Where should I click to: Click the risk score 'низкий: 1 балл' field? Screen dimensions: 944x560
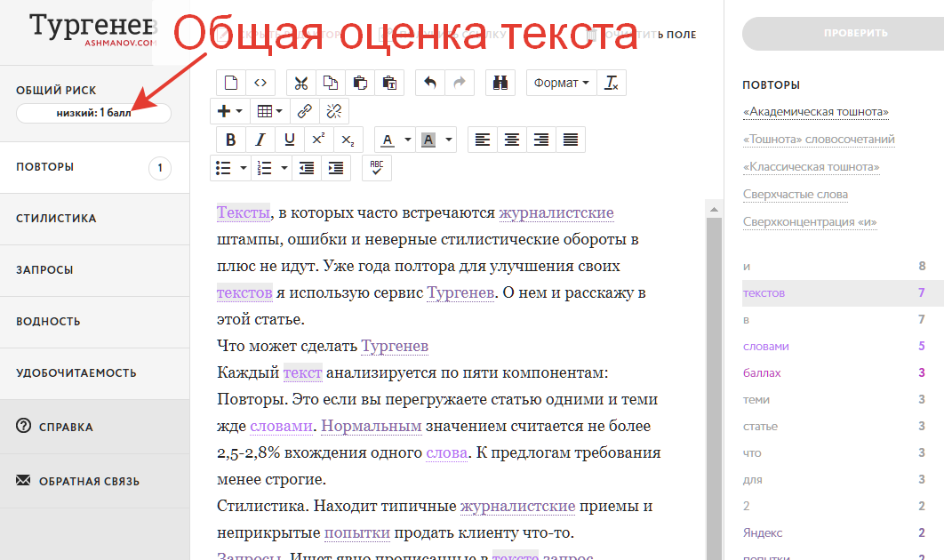tap(94, 113)
